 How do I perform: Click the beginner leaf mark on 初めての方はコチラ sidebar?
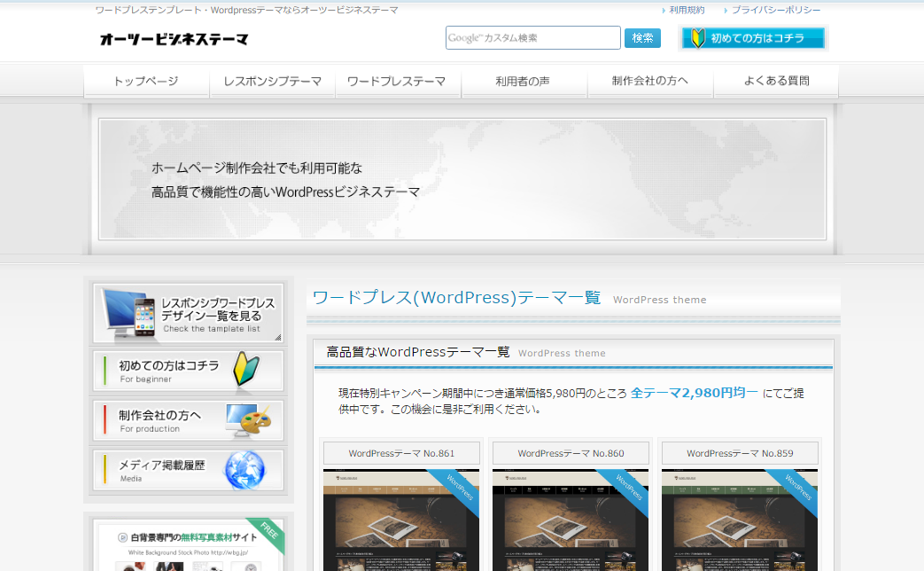pyautogui.click(x=246, y=368)
